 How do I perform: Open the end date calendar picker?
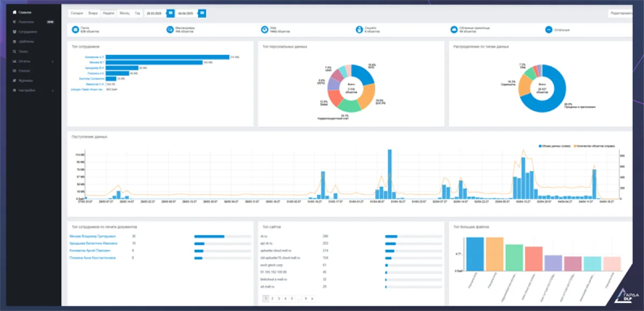tap(202, 13)
